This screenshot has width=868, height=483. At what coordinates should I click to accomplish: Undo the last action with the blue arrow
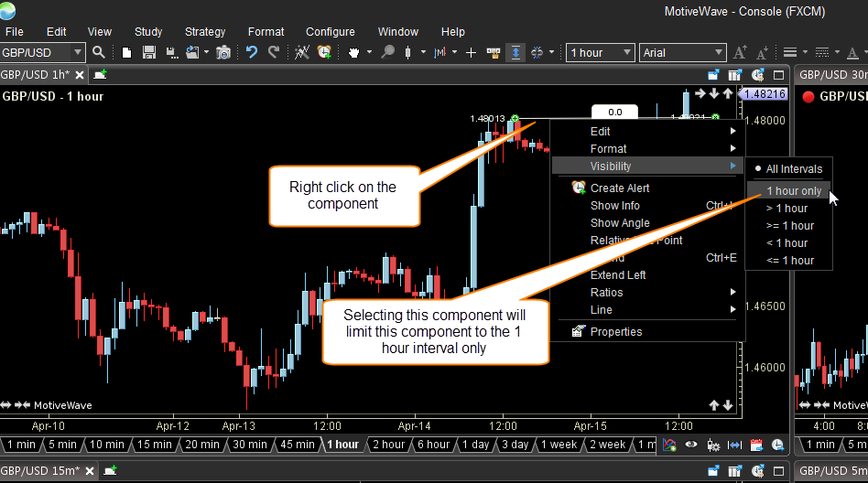pos(252,52)
